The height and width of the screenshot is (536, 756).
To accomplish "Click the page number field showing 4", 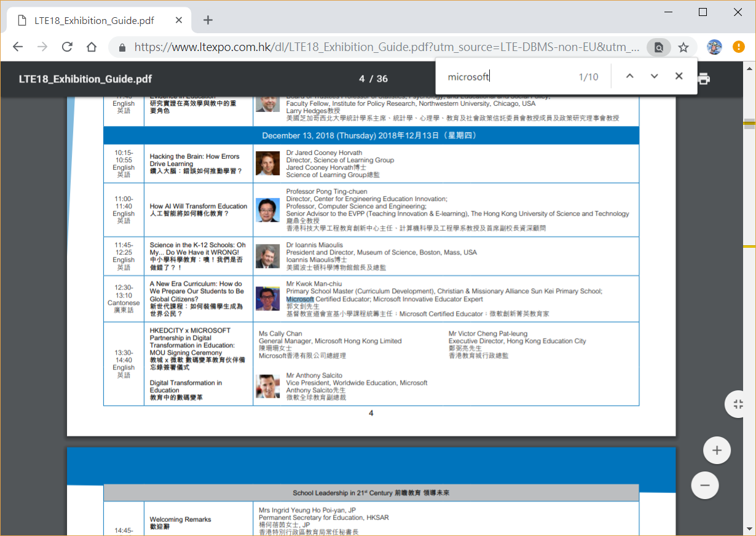I will tap(362, 79).
